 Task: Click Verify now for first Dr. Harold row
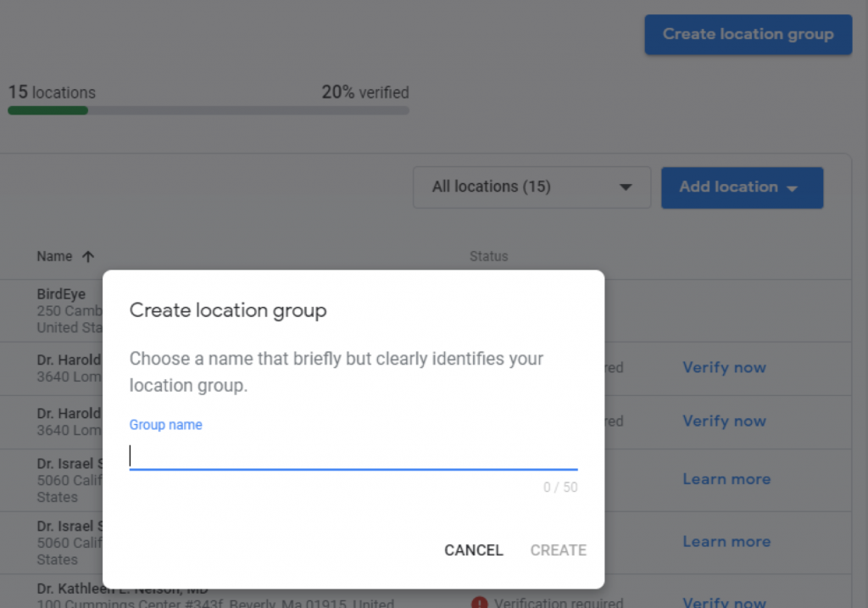[x=724, y=368]
